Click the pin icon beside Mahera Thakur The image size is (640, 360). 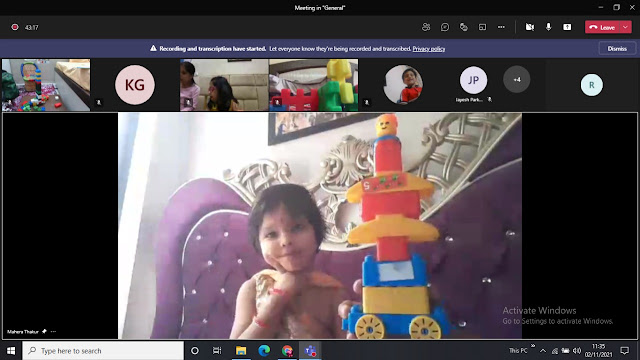(x=44, y=331)
